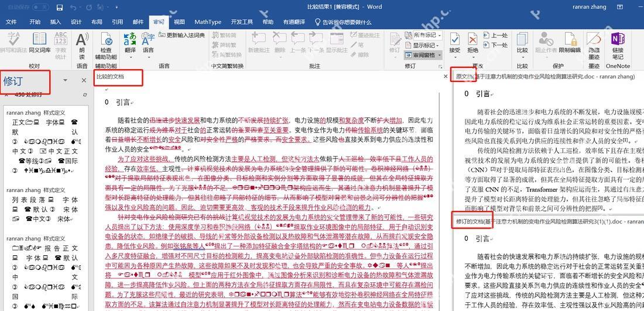Switch to the 插入 tab

tap(56, 22)
